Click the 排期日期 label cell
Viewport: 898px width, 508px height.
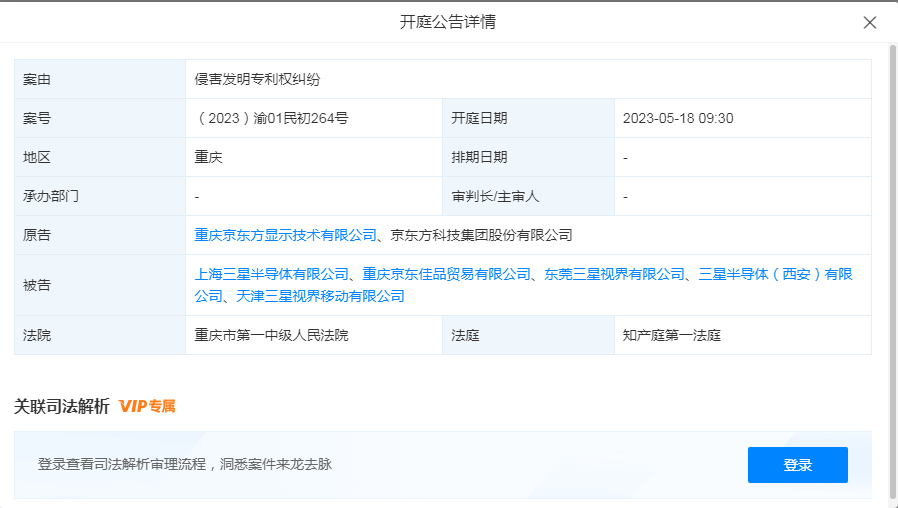tap(528, 157)
